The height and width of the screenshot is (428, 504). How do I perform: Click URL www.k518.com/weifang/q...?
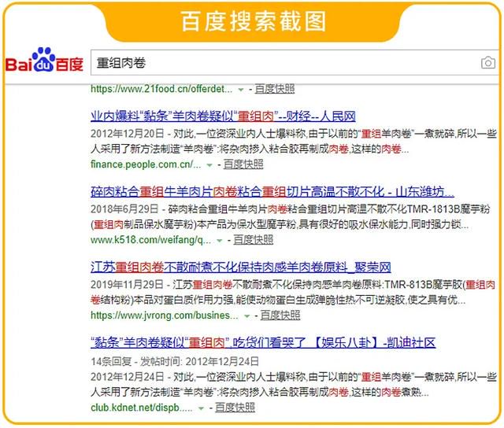tap(151, 240)
